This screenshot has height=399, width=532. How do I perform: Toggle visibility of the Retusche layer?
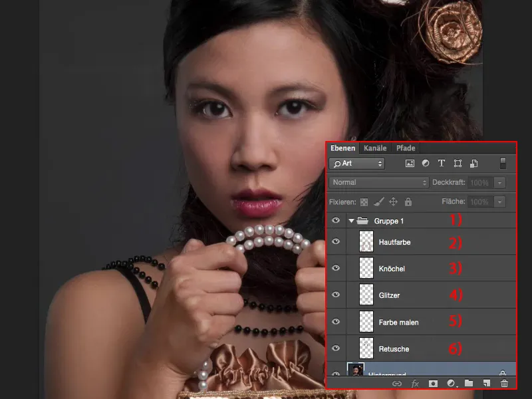point(336,348)
